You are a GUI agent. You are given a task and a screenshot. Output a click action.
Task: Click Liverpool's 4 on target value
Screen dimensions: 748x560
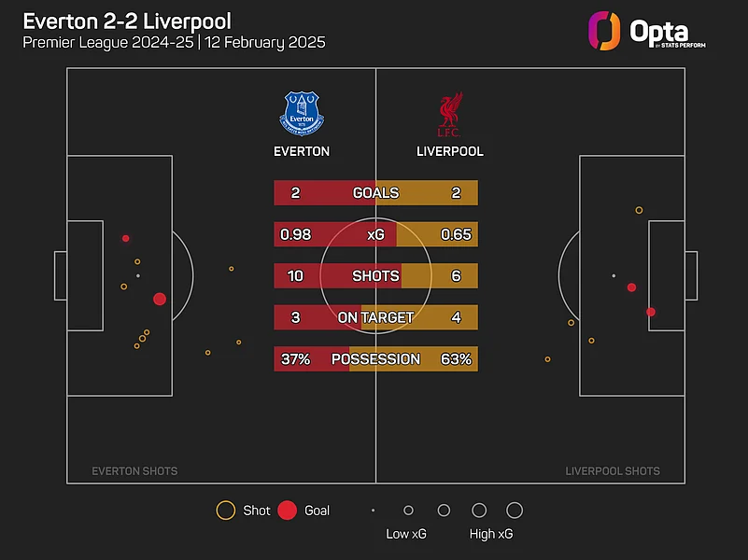point(457,317)
